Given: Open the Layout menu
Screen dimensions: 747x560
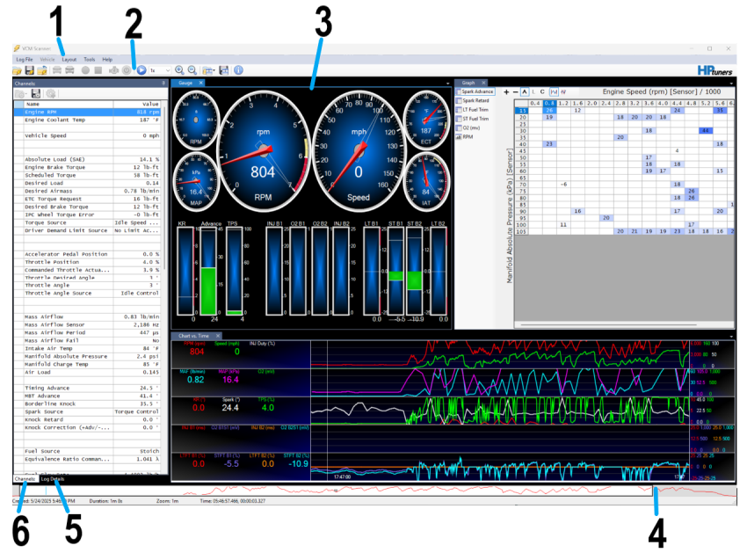Looking at the screenshot, I should pos(69,59).
